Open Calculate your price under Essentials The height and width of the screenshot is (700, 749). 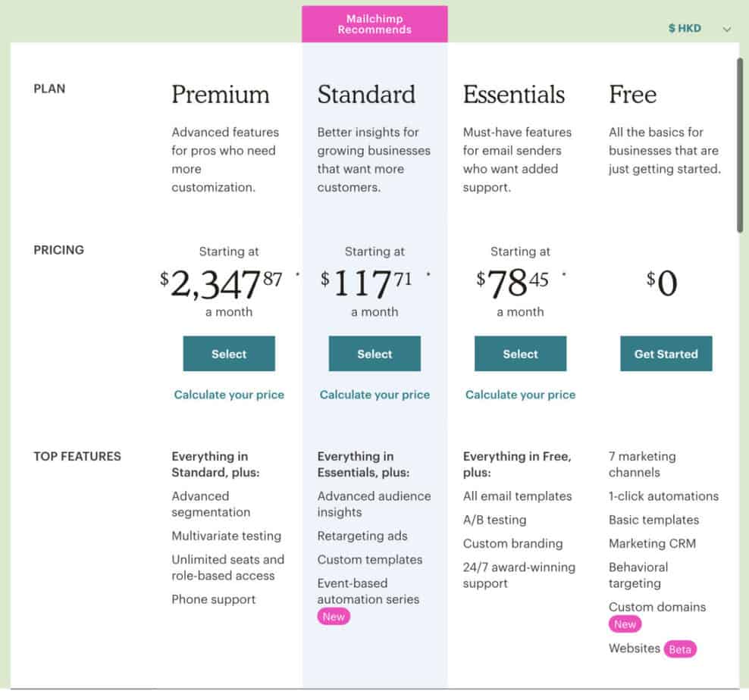(520, 395)
